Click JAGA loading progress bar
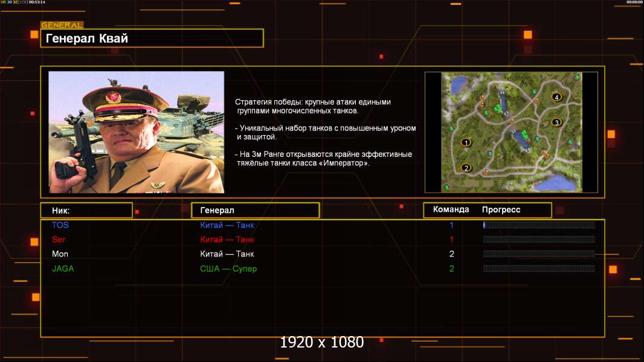 click(538, 268)
